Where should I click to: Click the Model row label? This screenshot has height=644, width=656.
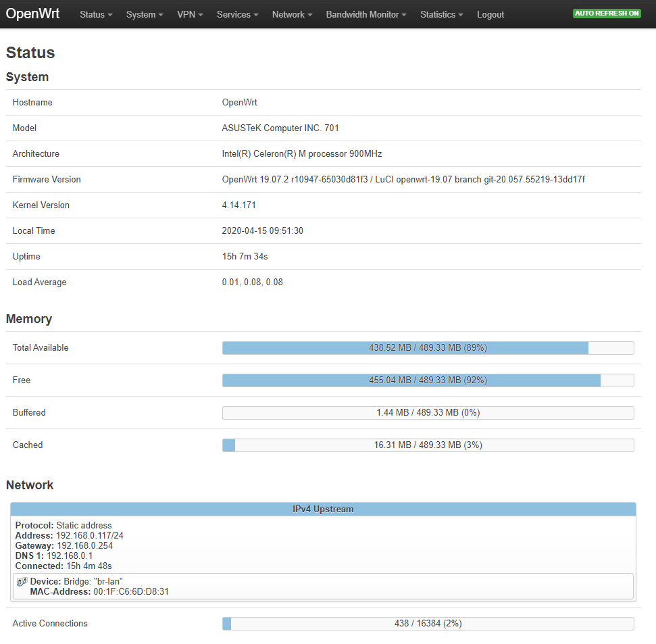(x=24, y=128)
